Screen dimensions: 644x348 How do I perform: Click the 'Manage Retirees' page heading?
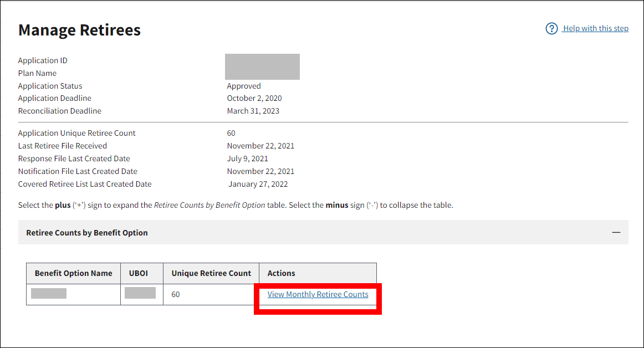coord(79,30)
